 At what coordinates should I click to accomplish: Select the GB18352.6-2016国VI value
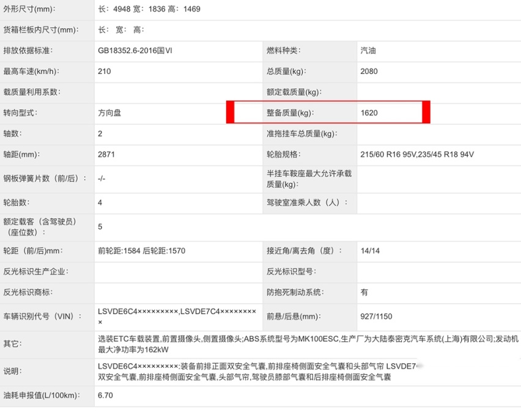point(135,51)
